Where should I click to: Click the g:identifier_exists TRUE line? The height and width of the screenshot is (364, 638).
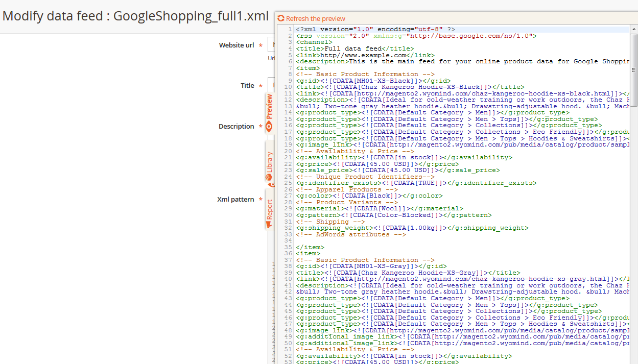tap(416, 183)
